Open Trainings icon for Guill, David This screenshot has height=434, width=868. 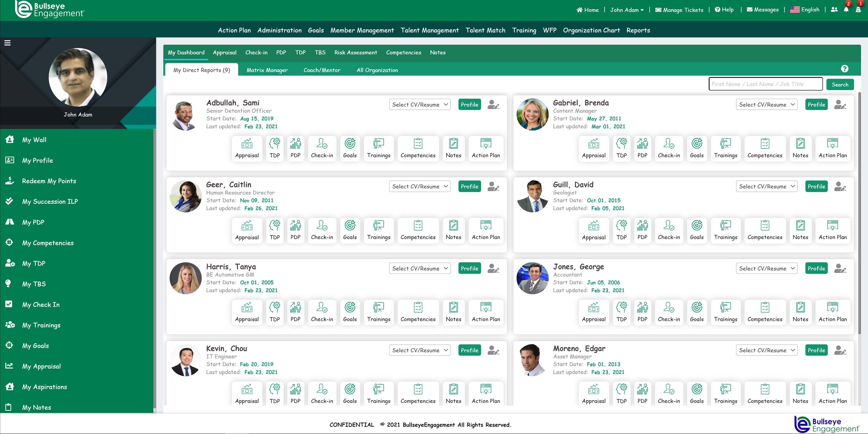pos(725,230)
